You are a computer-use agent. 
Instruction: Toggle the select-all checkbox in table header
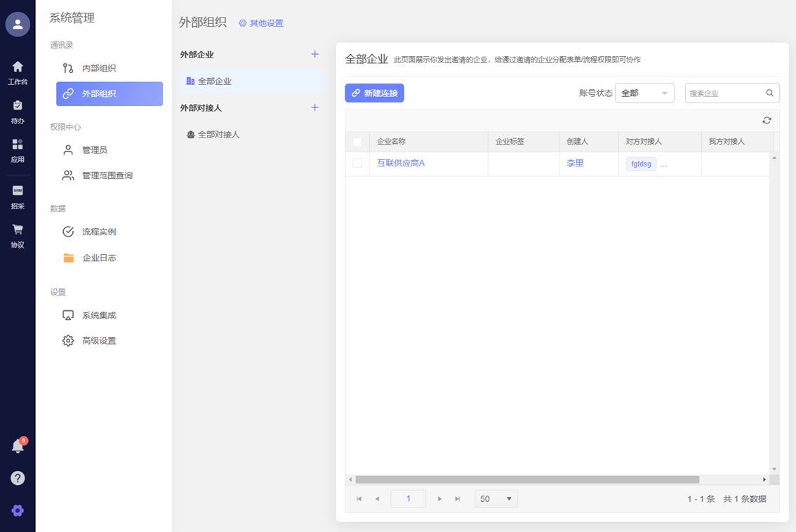[x=357, y=142]
